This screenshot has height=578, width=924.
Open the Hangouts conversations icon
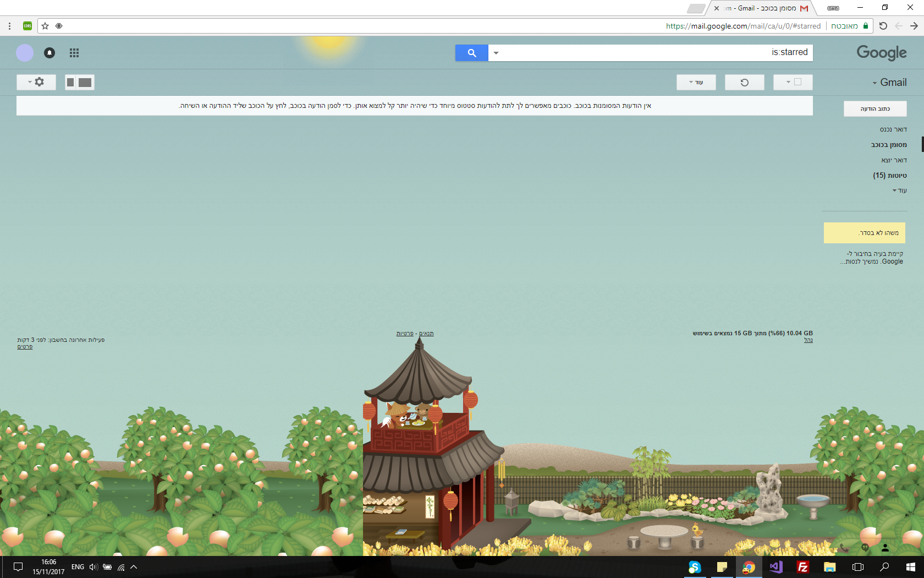tap(865, 548)
